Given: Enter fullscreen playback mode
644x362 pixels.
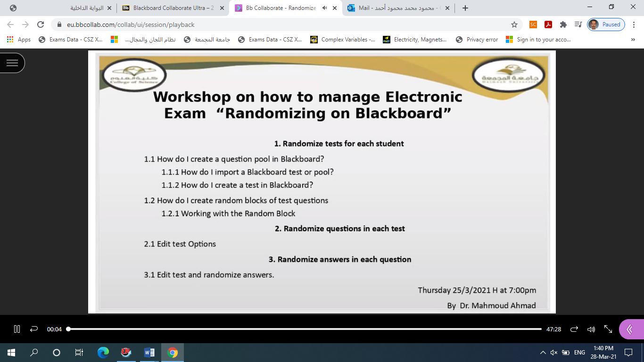Looking at the screenshot, I should tap(608, 329).
